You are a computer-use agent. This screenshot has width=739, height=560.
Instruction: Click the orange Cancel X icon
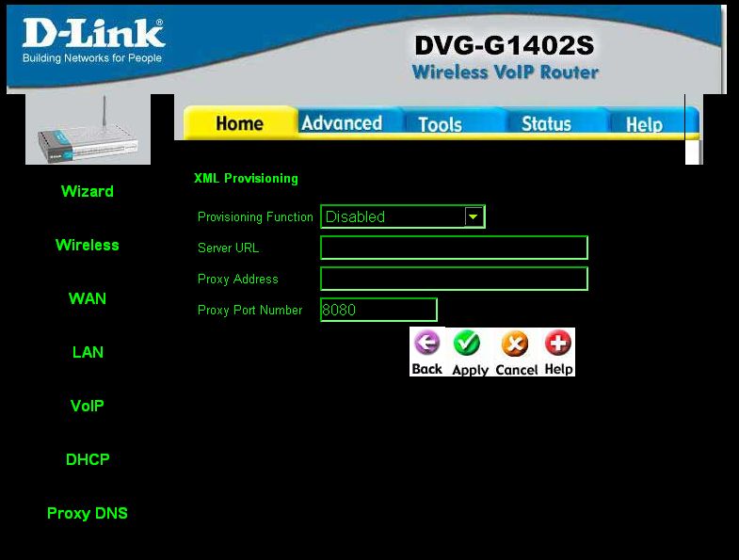tap(515, 344)
